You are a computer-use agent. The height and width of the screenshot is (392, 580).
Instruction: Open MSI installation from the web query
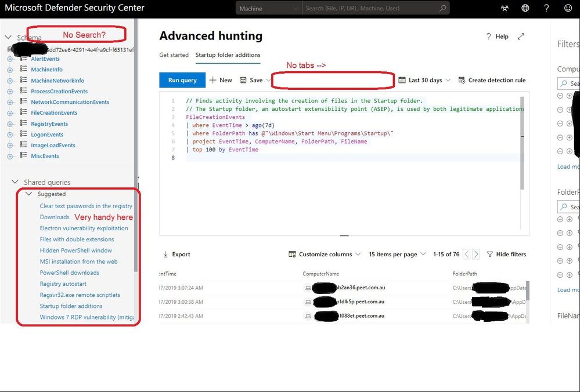tap(79, 261)
